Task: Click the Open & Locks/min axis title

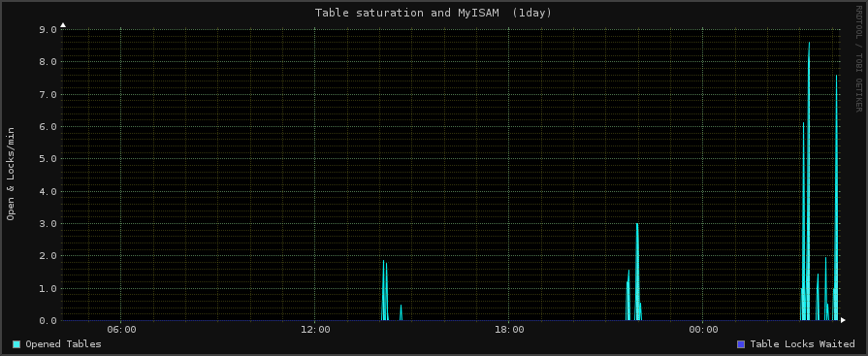Action: pos(11,174)
